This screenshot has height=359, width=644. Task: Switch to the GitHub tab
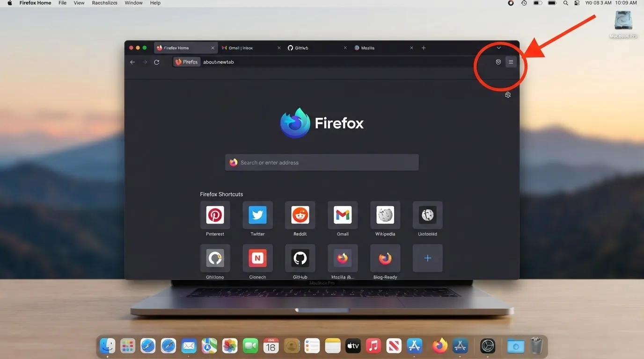318,48
